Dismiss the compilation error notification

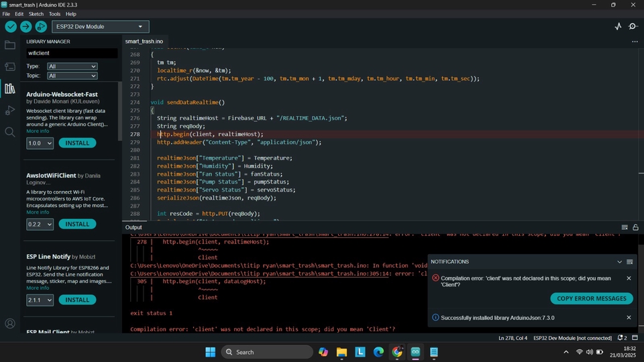[x=629, y=278]
